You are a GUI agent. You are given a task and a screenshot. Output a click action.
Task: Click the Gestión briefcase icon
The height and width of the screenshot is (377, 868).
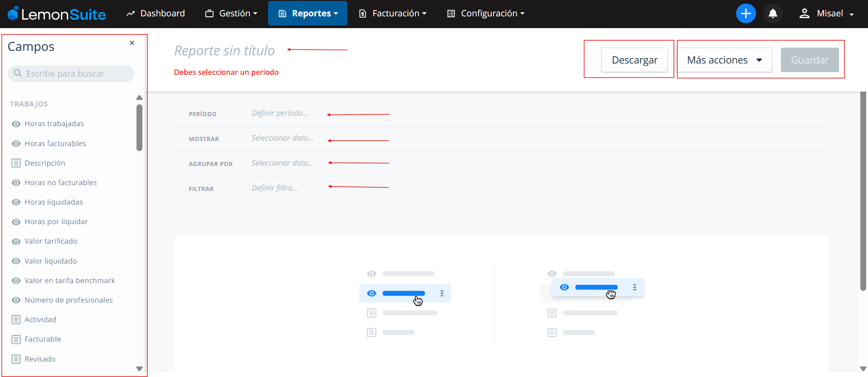[209, 14]
